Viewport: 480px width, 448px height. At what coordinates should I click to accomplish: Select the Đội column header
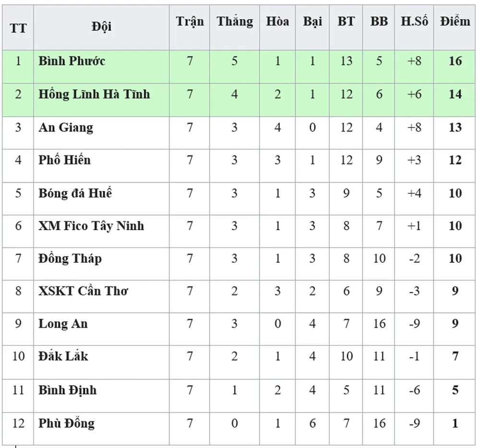(101, 27)
